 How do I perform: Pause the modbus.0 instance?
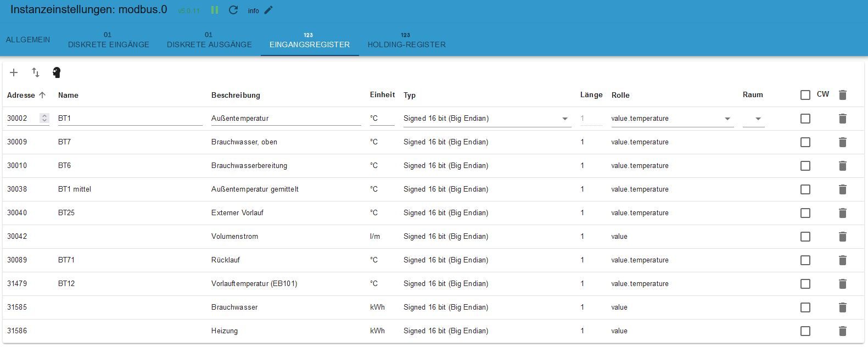tap(215, 10)
